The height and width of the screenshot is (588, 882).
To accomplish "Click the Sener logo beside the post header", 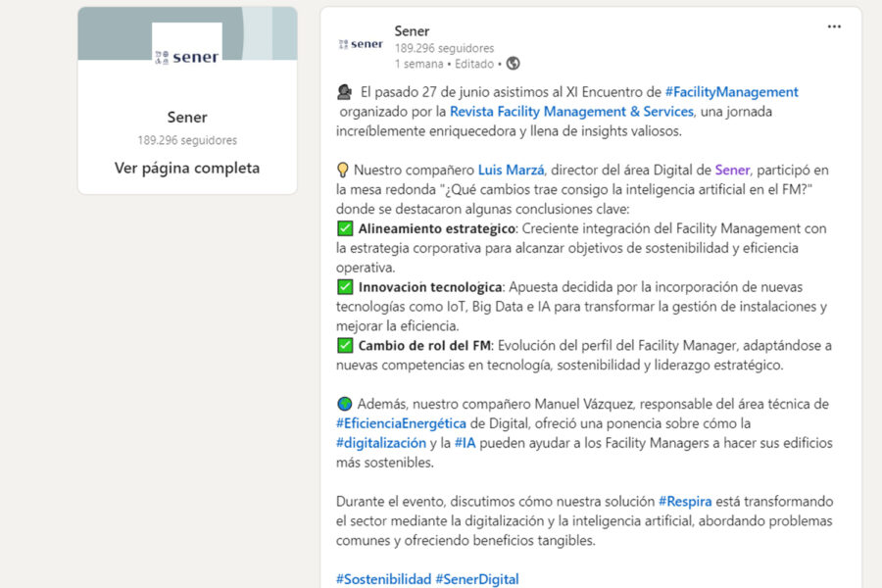I will tap(361, 44).
